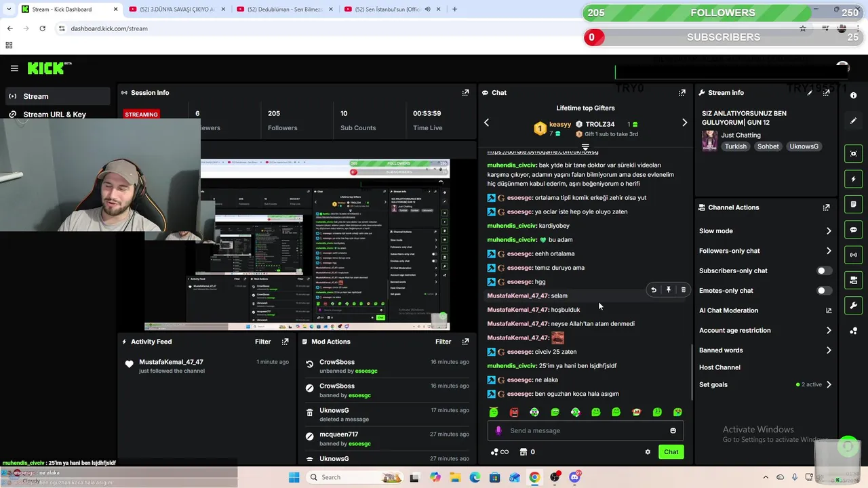868x488 pixels.
Task: Toggle channel actions widget icon in sidebar
Action: tap(853, 280)
